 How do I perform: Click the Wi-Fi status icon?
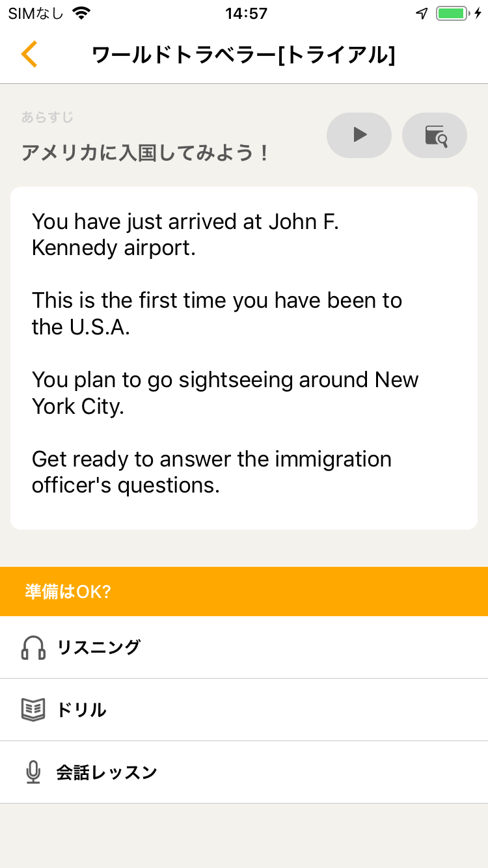81,14
